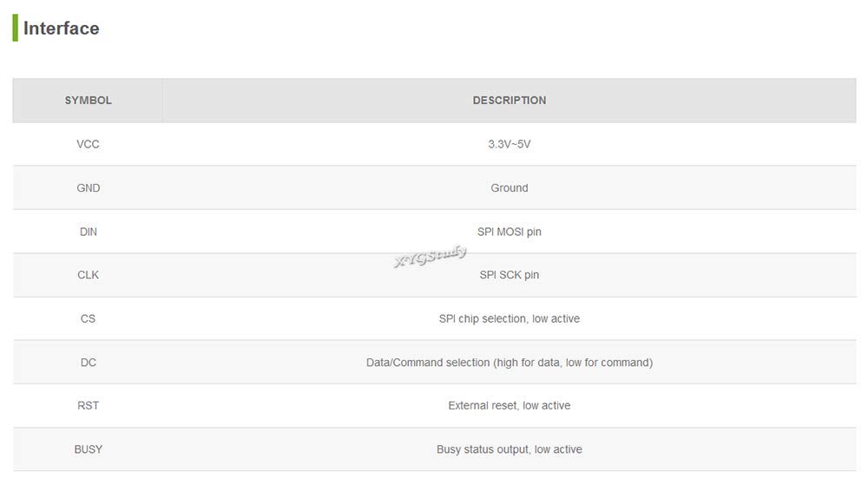This screenshot has height=504, width=868.
Task: Click the BUSY symbol cell
Action: tap(88, 449)
